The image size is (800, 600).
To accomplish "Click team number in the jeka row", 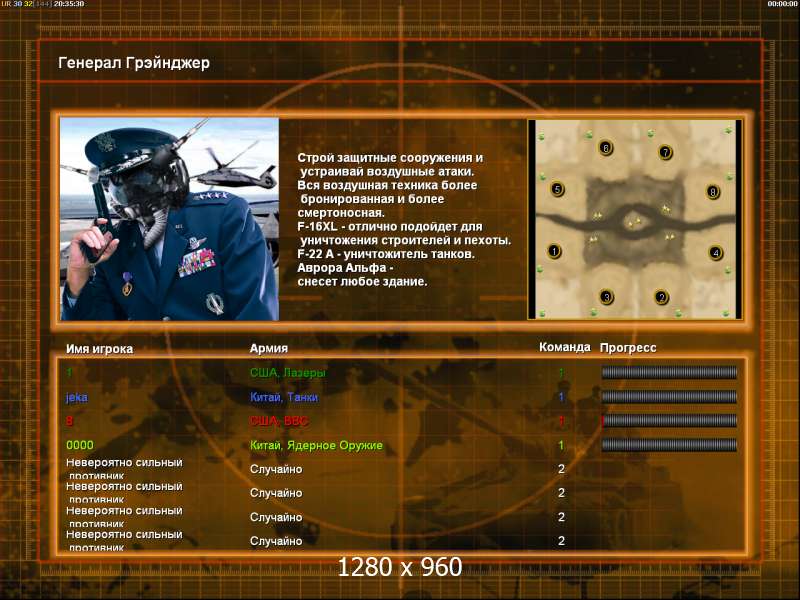I will pyautogui.click(x=561, y=397).
